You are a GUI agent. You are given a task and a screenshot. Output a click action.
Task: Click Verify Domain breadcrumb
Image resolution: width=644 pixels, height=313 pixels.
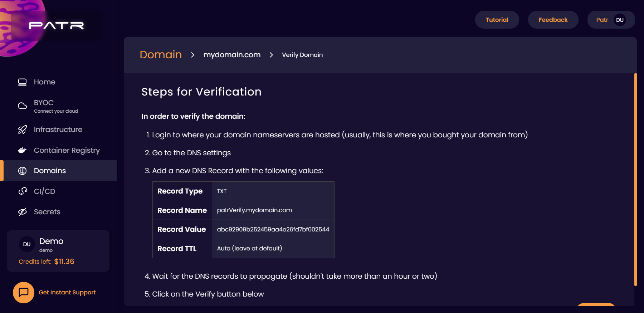click(x=302, y=55)
